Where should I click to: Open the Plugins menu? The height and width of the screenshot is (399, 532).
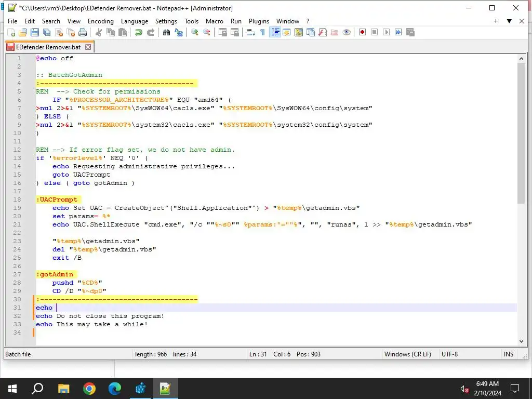pyautogui.click(x=259, y=21)
